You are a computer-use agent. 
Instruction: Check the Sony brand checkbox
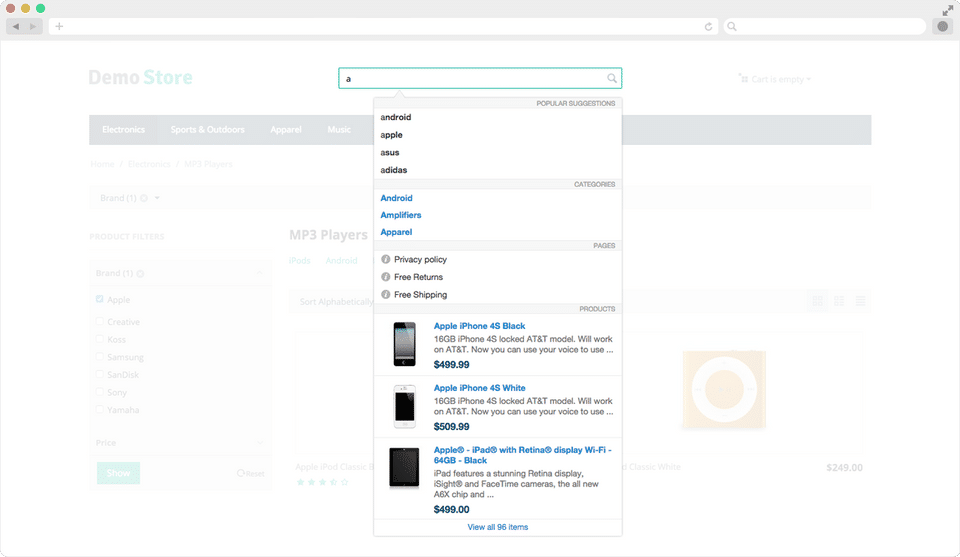tap(99, 392)
